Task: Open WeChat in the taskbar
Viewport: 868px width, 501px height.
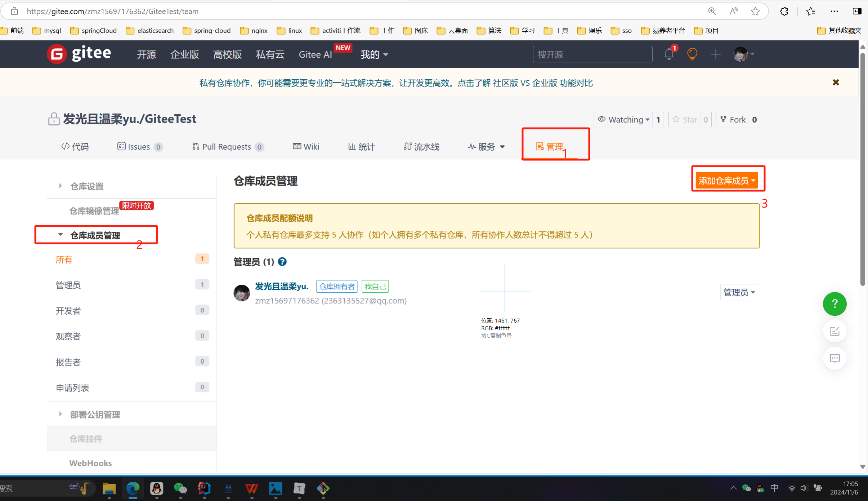Action: click(x=180, y=488)
